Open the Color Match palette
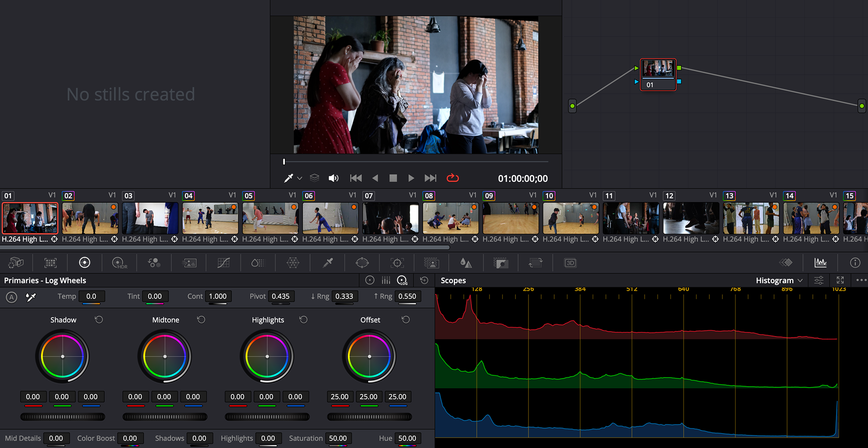Viewport: 868px width, 448px height. [50, 263]
